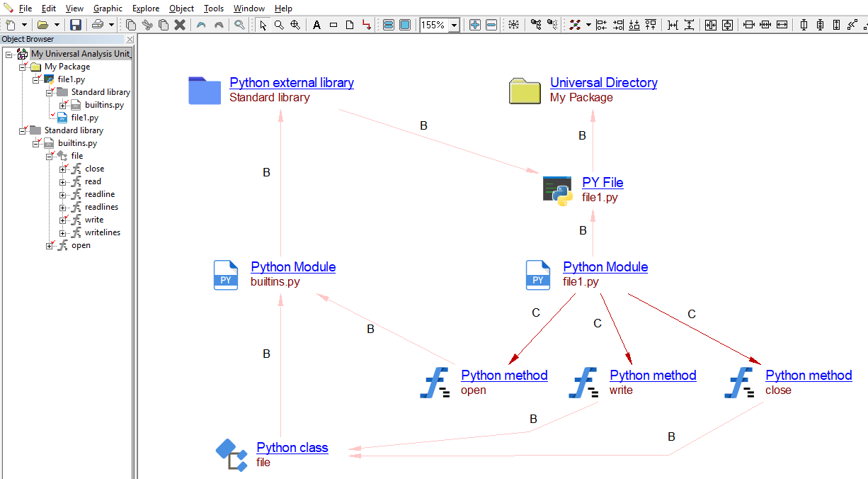Click the magnifying glass zoom tool
Viewport: 868px width, 479px height.
pyautogui.click(x=279, y=25)
